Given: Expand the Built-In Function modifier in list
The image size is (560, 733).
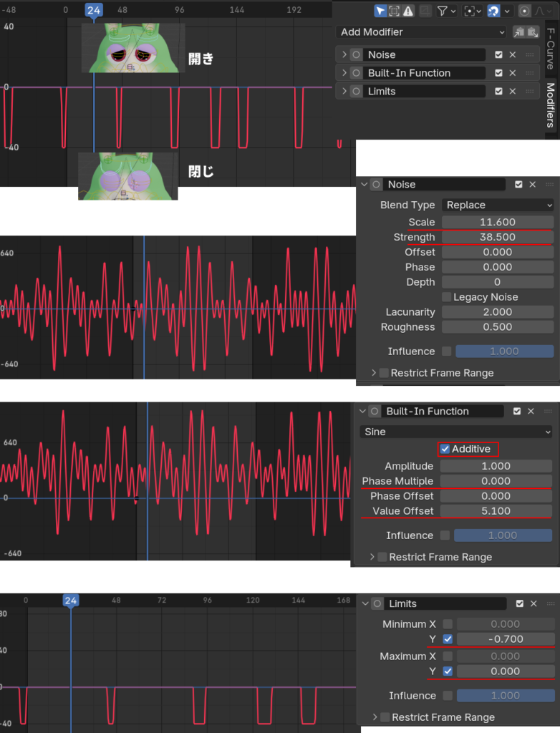Looking at the screenshot, I should tap(344, 73).
